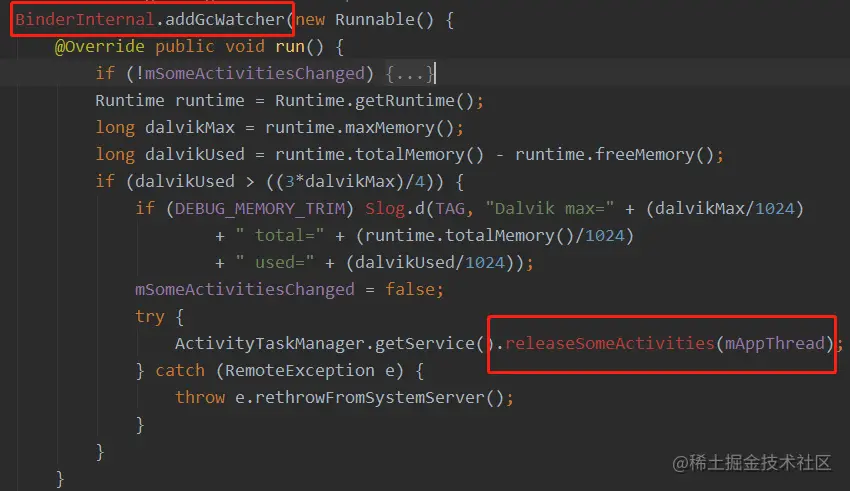Click 'Runtime.getRuntime()' call
The height and width of the screenshot is (491, 850).
[x=375, y=101]
